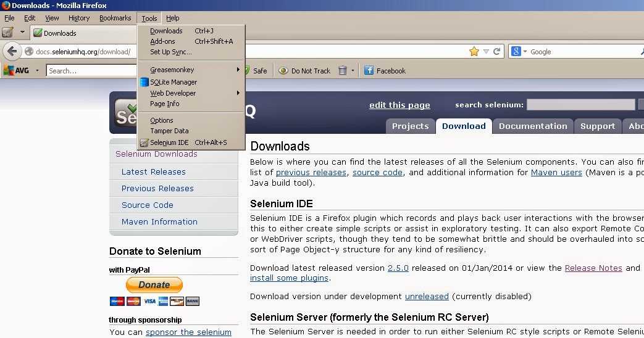Click install some plugins link

click(290, 278)
